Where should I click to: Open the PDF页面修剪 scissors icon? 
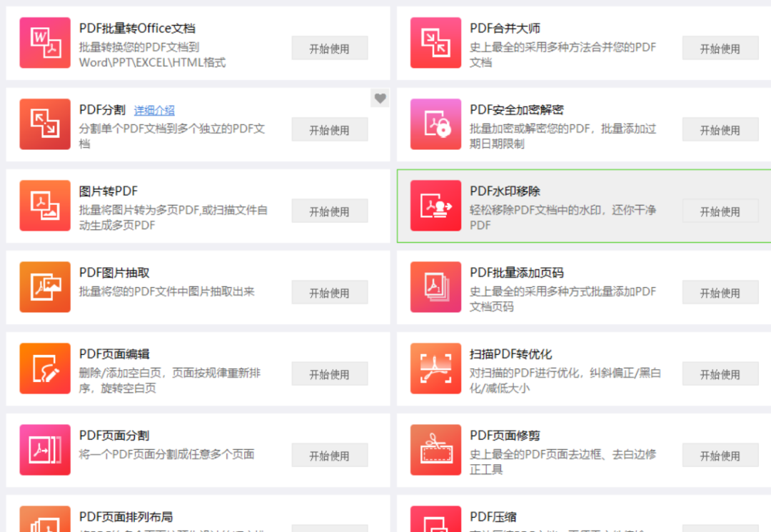435,450
